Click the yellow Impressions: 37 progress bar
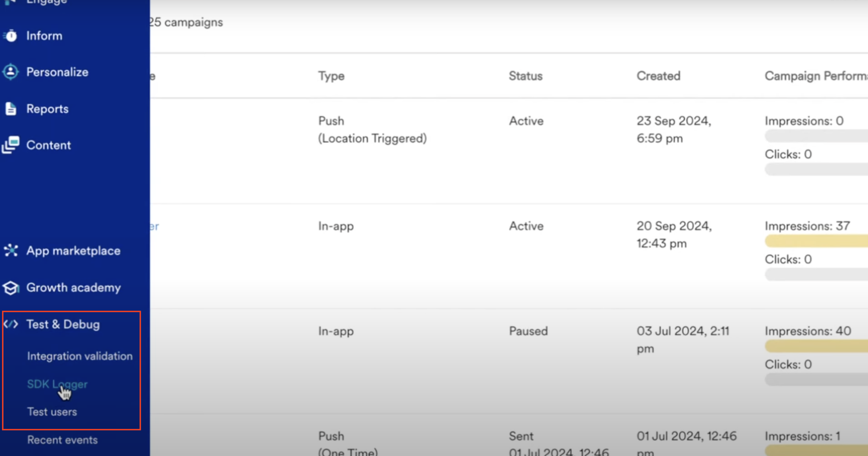Viewport: 868px width, 456px height. 816,241
